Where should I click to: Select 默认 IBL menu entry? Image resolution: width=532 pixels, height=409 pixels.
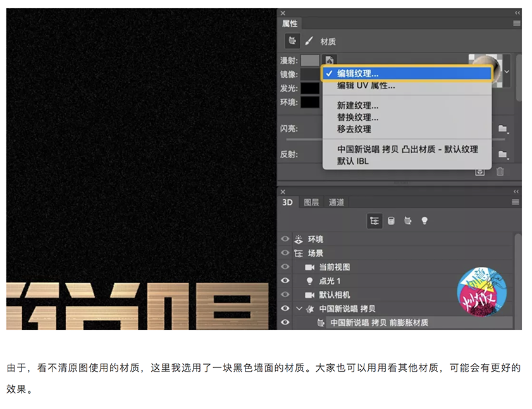[x=407, y=161]
